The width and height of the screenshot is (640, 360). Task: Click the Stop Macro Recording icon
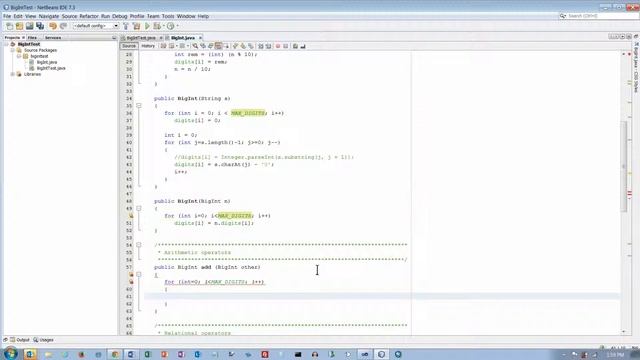pos(286,46)
